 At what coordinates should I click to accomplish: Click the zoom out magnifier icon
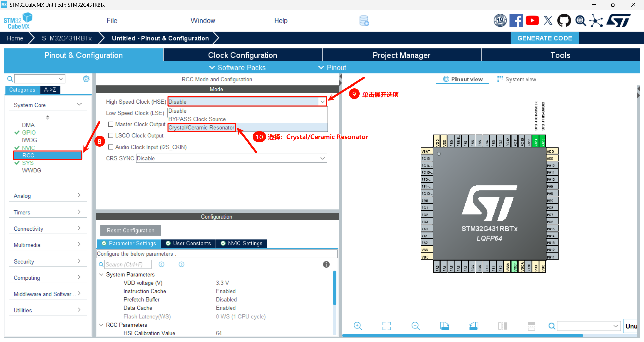[415, 326]
